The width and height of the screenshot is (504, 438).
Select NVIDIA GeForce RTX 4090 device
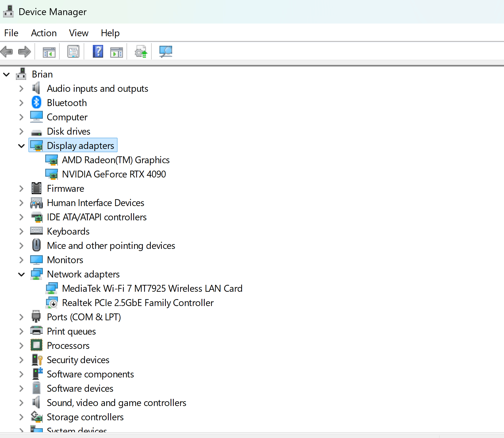tap(114, 174)
